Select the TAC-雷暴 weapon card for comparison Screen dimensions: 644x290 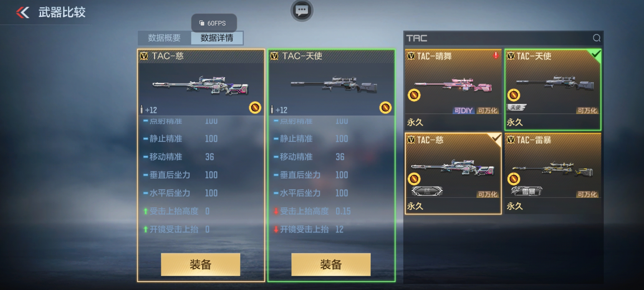point(553,173)
